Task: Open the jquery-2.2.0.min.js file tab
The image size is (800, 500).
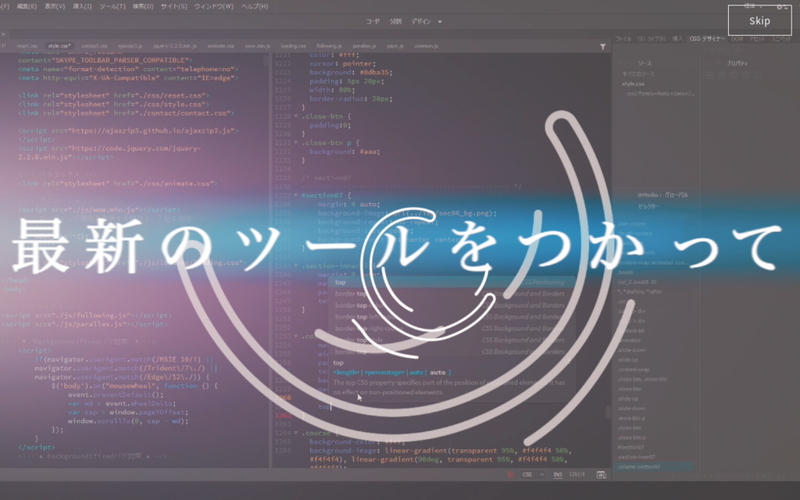Action: [174, 46]
